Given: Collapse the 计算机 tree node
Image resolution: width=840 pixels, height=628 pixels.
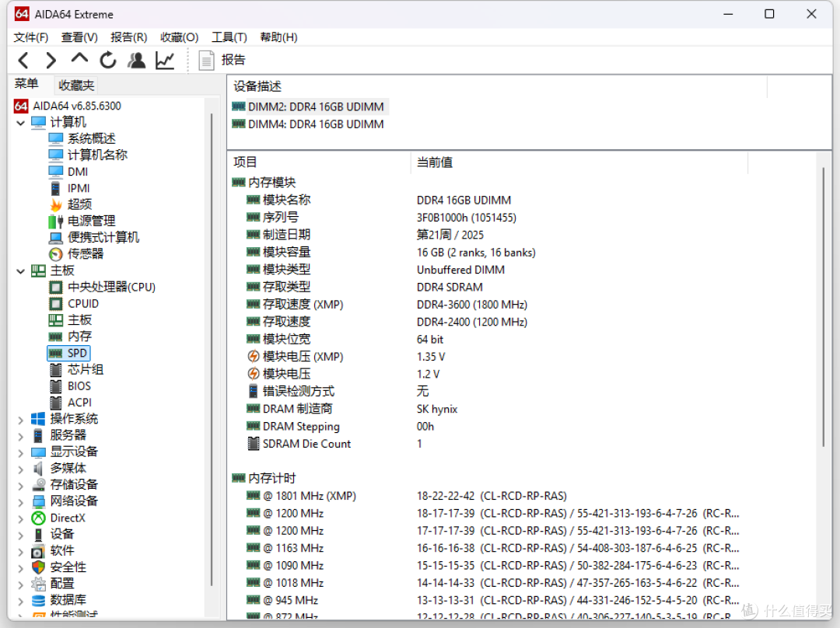Looking at the screenshot, I should (x=20, y=123).
